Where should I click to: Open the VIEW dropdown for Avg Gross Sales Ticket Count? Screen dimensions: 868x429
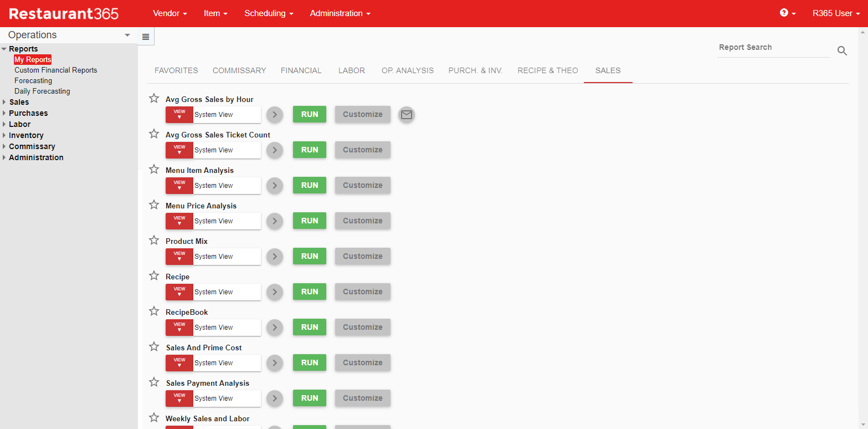[179, 150]
